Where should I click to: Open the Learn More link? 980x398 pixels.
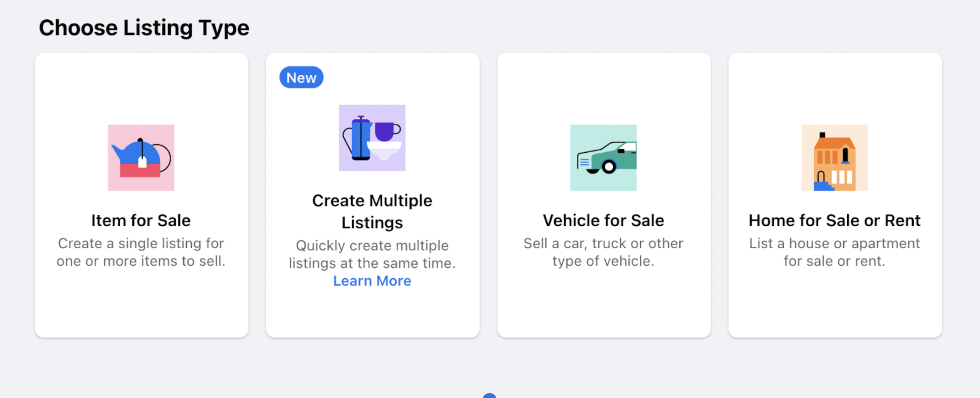[x=372, y=281]
